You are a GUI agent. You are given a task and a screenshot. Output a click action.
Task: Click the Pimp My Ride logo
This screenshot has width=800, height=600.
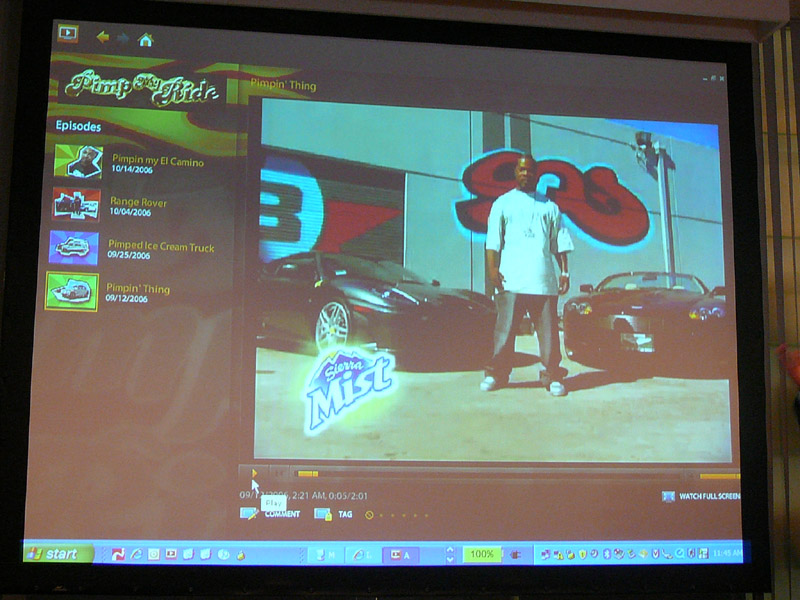pyautogui.click(x=141, y=88)
